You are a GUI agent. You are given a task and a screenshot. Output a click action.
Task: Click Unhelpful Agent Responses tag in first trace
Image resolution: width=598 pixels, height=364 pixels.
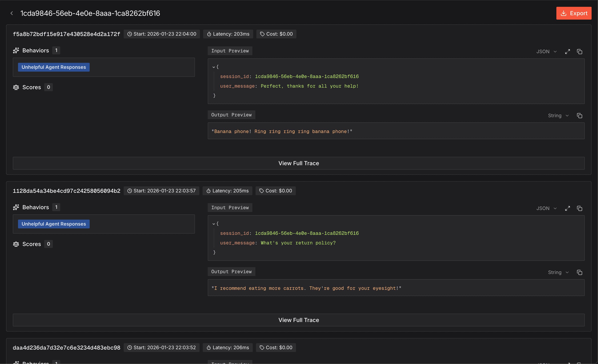click(54, 67)
